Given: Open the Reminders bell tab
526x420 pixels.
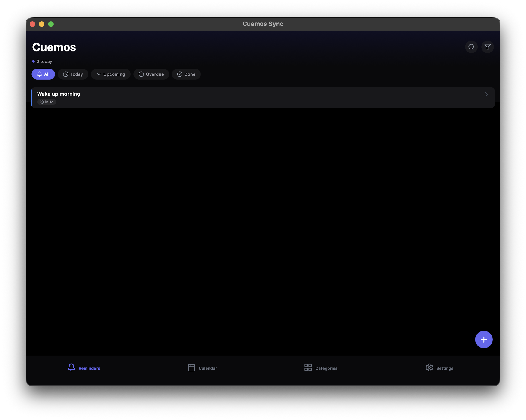Looking at the screenshot, I should [71, 367].
